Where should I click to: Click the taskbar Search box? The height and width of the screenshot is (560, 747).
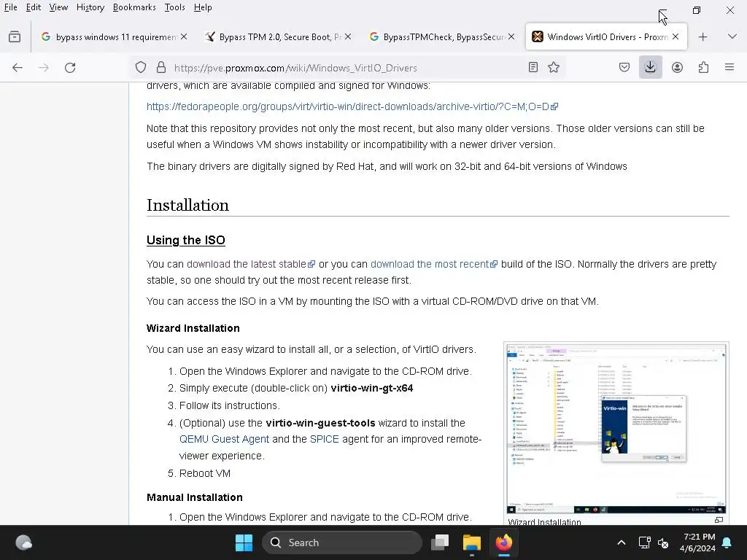pos(342,542)
